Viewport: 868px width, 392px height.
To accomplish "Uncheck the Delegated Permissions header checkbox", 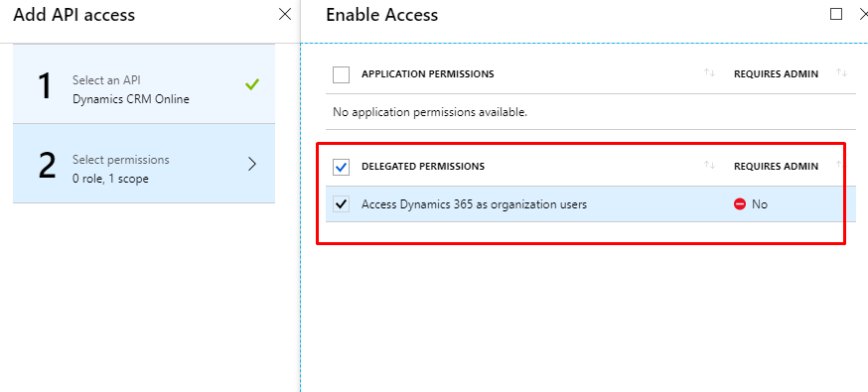I will [341, 167].
